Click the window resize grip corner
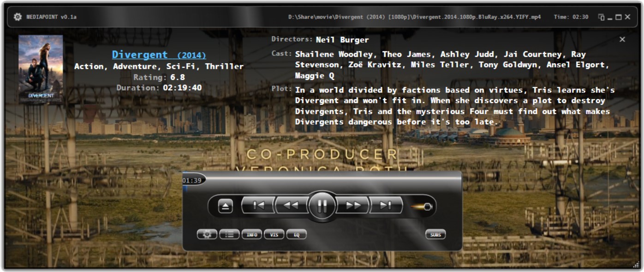This screenshot has height=272, width=644. coord(637,264)
